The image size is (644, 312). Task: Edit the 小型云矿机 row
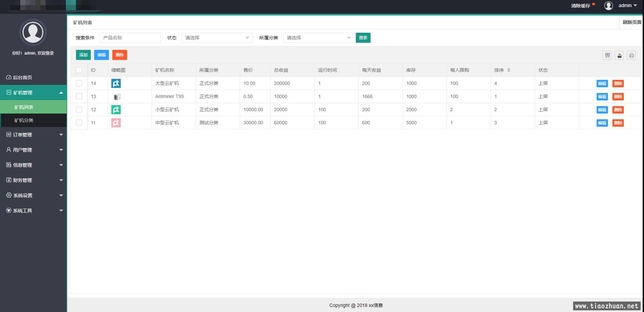pyautogui.click(x=602, y=110)
